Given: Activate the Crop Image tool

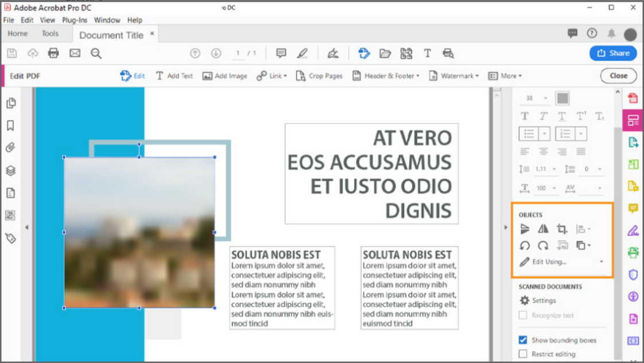Looking at the screenshot, I should [x=562, y=229].
